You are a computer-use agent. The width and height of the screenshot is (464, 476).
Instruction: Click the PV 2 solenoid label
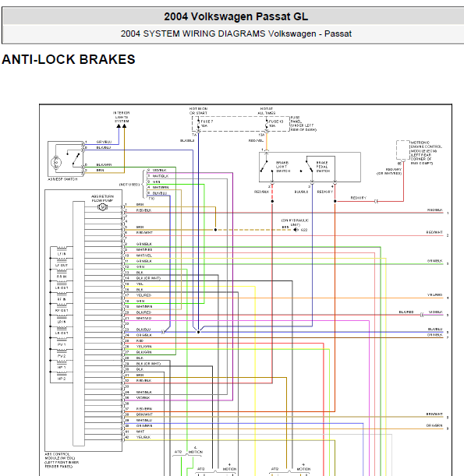click(x=62, y=356)
